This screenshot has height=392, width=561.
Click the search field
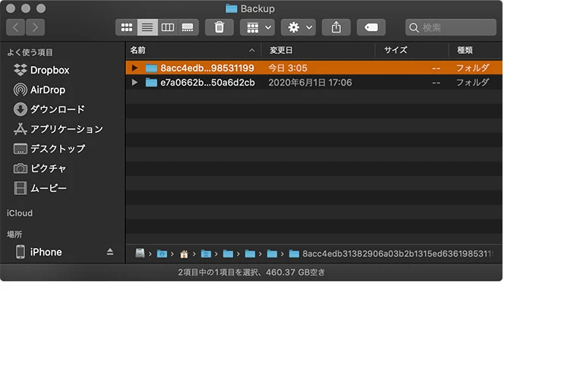point(451,27)
